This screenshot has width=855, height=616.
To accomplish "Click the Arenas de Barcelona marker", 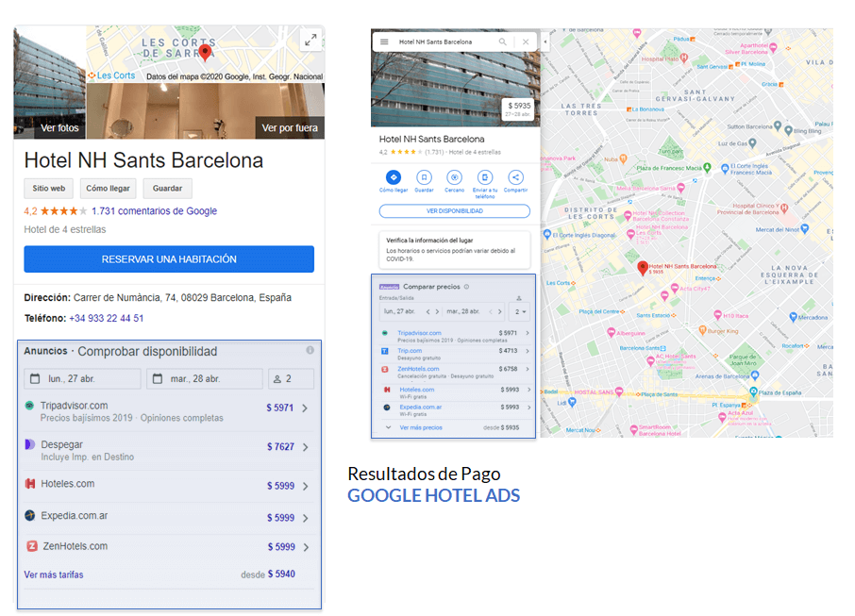I will tap(755, 375).
